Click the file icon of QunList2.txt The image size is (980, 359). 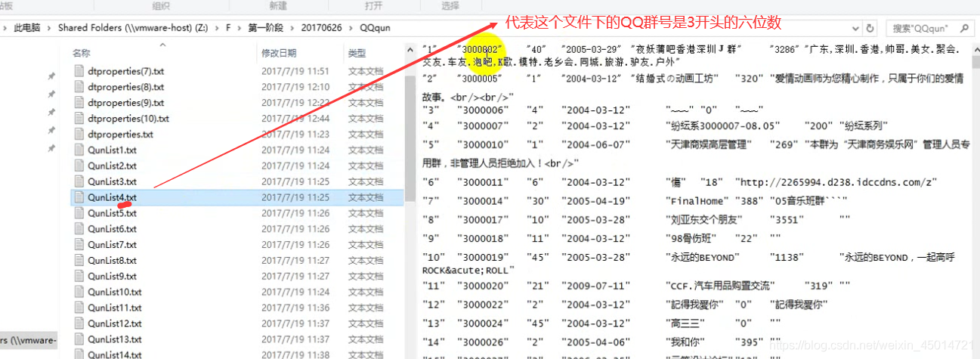[80, 166]
